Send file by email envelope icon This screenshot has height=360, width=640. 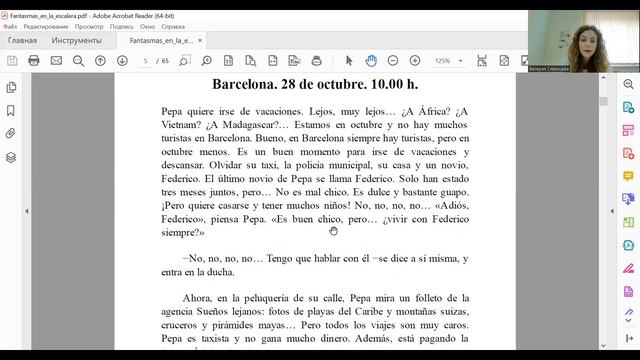pos(56,61)
